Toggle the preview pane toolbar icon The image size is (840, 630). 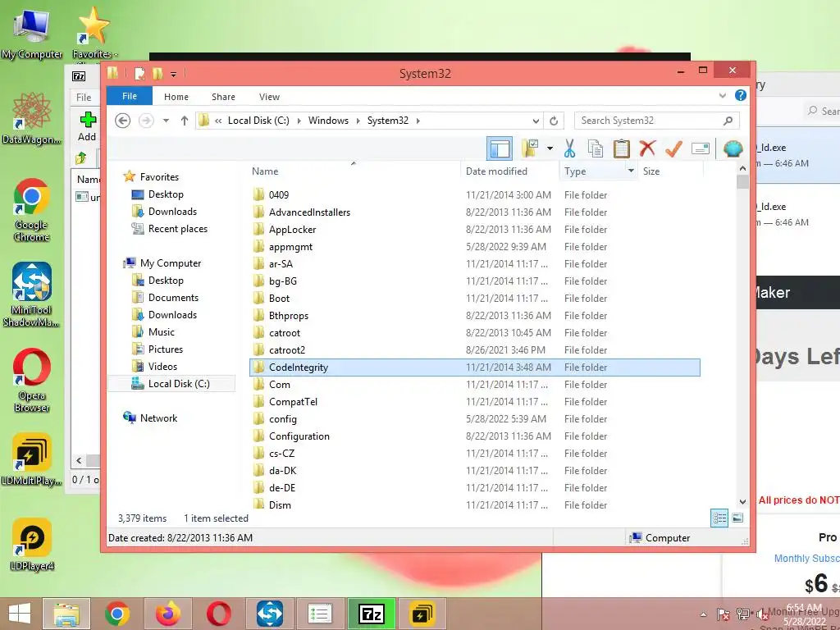pyautogui.click(x=500, y=148)
